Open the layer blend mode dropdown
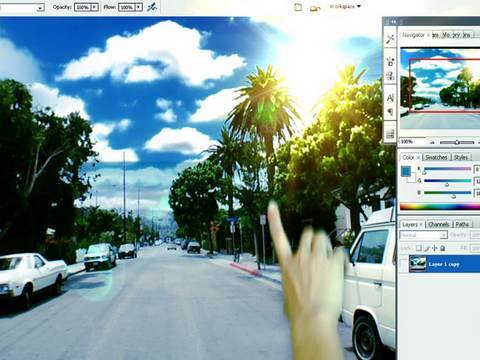 point(423,235)
